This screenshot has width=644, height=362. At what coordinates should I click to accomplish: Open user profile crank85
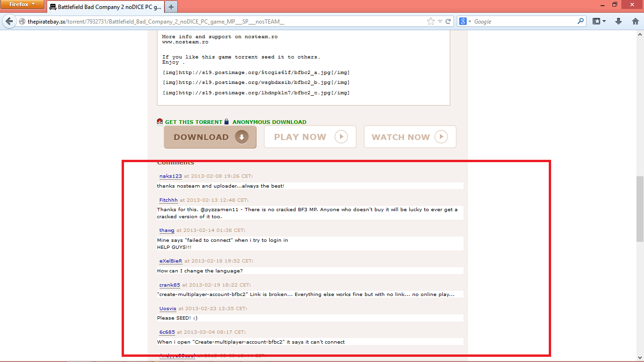coord(170,285)
